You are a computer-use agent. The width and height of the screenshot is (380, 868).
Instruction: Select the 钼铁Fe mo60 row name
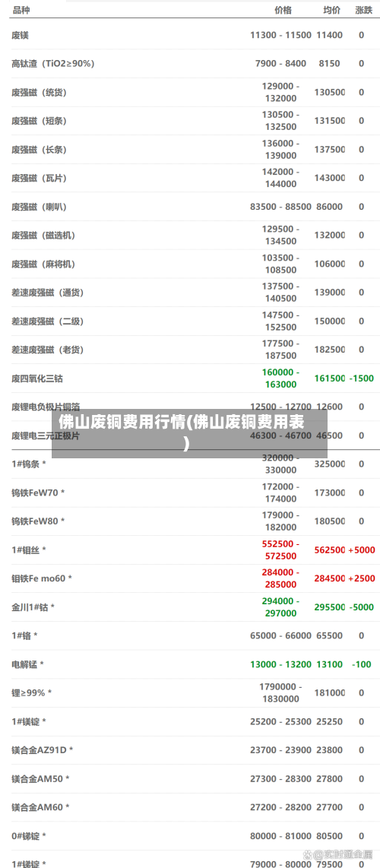tap(42, 578)
